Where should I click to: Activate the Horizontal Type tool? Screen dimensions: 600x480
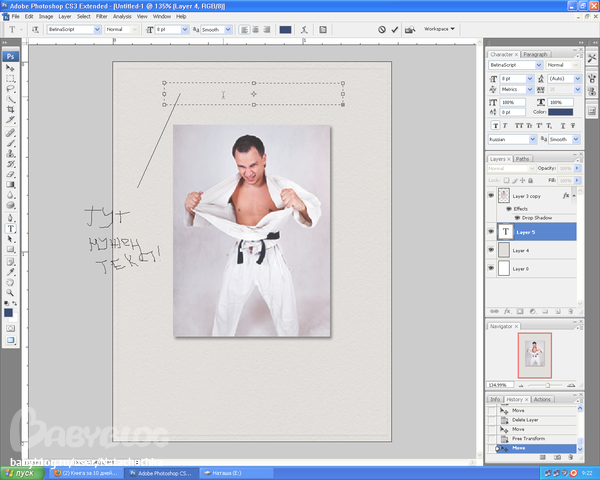click(11, 228)
